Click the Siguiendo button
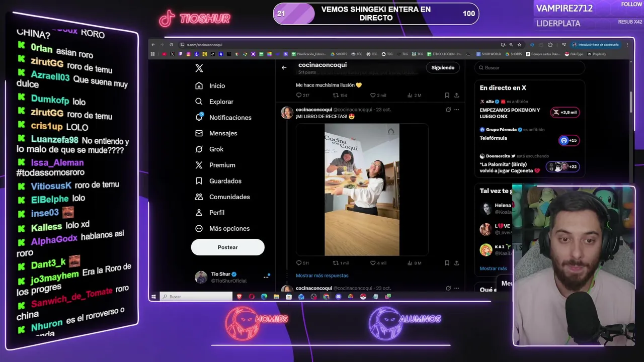Screen dimensions: 644x362 point(443,67)
